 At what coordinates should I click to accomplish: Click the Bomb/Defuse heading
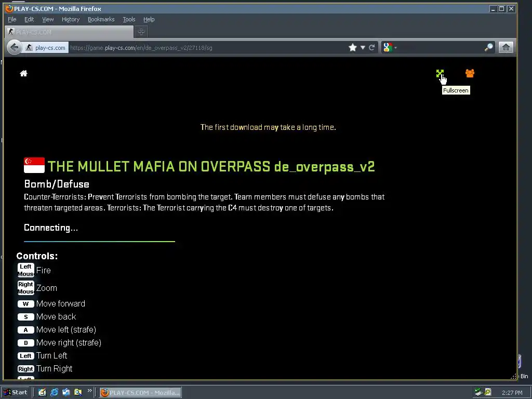click(x=57, y=184)
